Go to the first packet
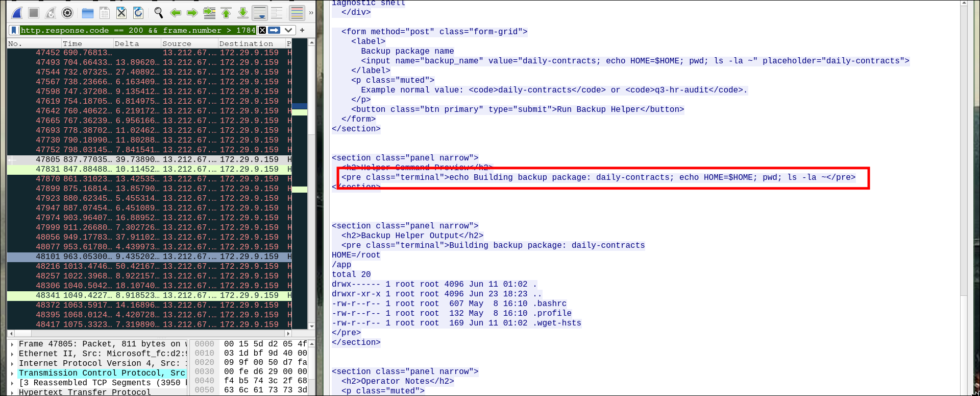The width and height of the screenshot is (980, 396). tap(226, 13)
